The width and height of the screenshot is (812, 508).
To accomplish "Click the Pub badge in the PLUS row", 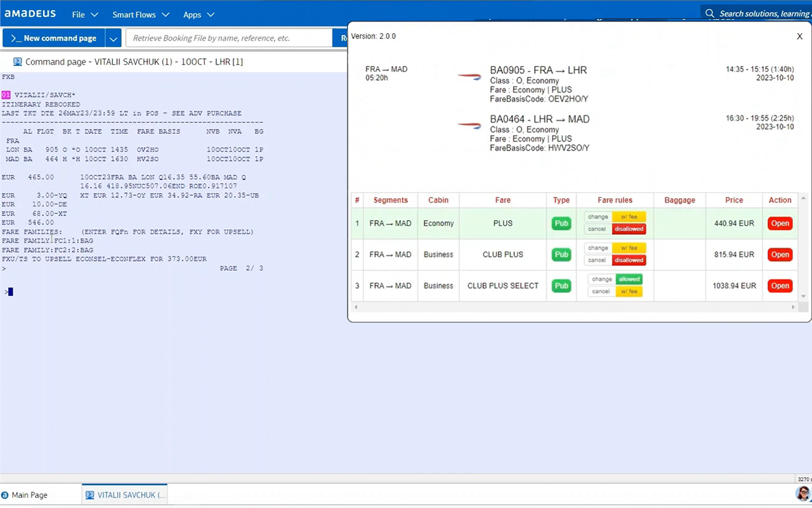I will pos(561,224).
